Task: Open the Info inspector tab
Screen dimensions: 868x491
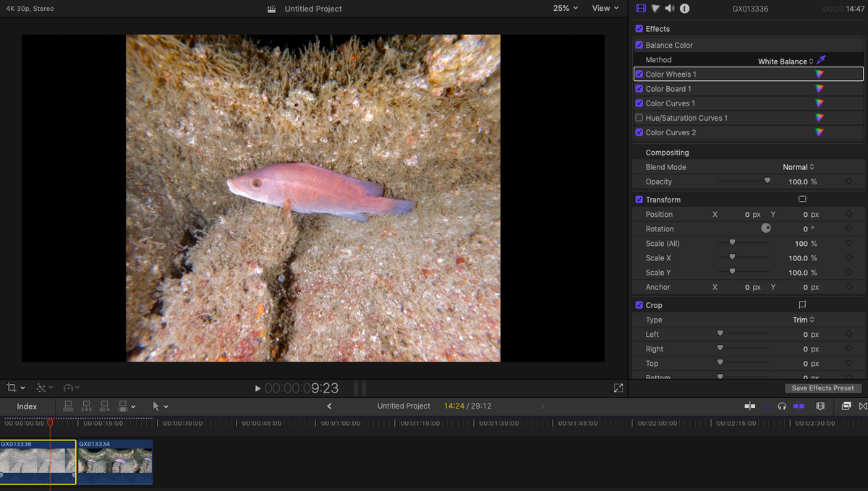Action: [x=684, y=8]
